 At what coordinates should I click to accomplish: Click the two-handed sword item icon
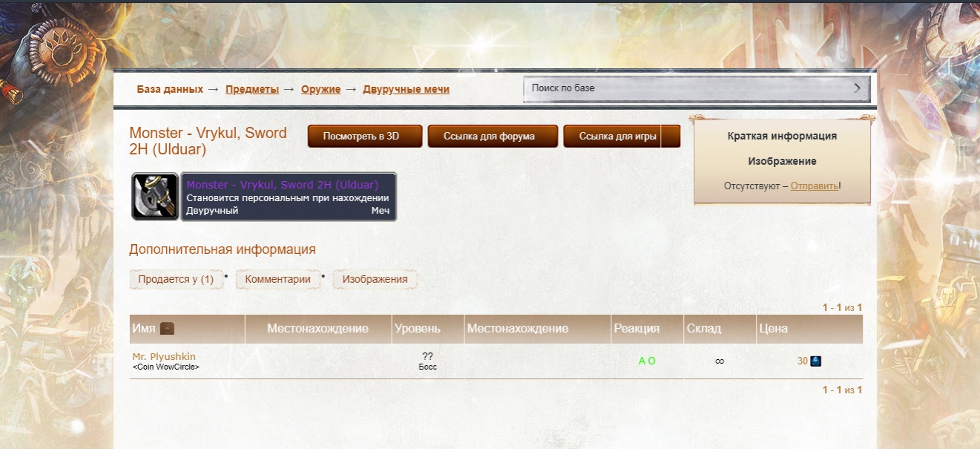pyautogui.click(x=155, y=197)
